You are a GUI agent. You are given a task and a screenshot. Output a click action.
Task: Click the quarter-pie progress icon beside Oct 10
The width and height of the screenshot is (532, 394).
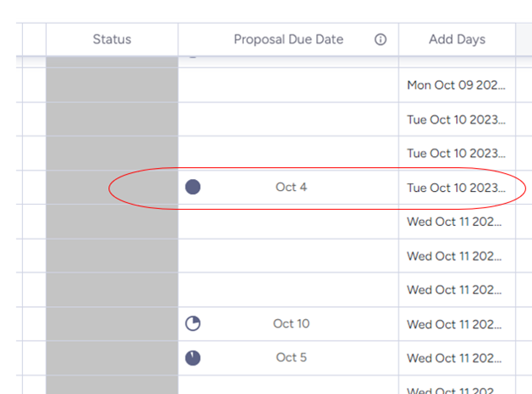pyautogui.click(x=193, y=323)
